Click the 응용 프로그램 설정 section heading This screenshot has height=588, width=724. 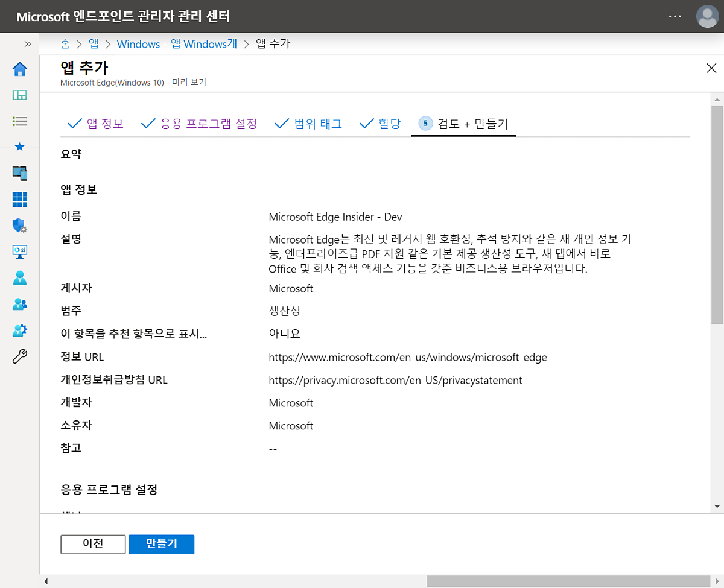(109, 490)
